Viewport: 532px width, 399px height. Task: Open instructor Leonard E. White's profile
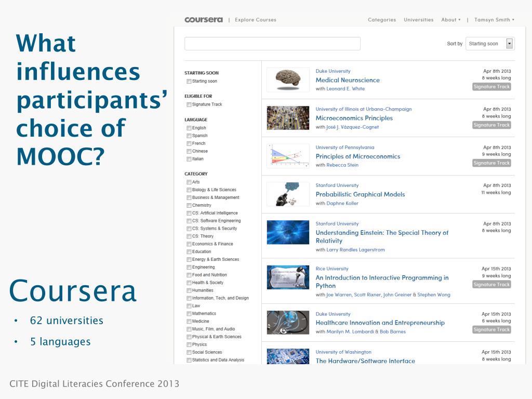point(345,88)
